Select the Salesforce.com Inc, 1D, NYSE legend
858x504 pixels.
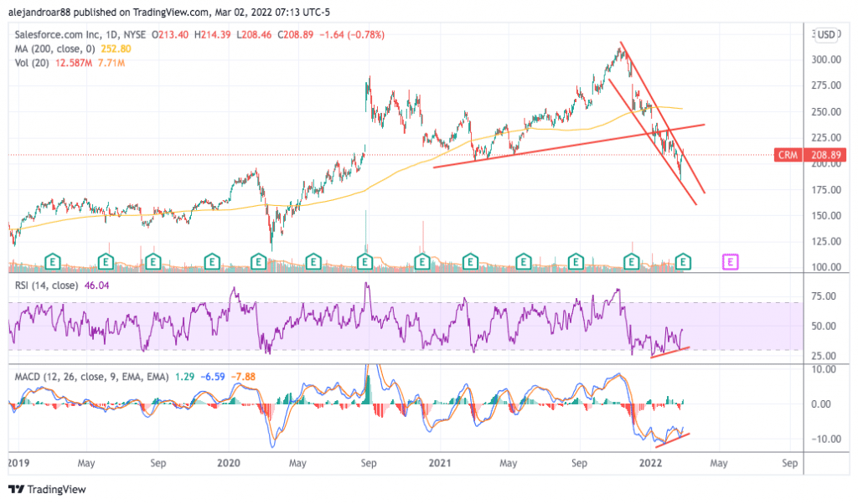tap(80, 34)
